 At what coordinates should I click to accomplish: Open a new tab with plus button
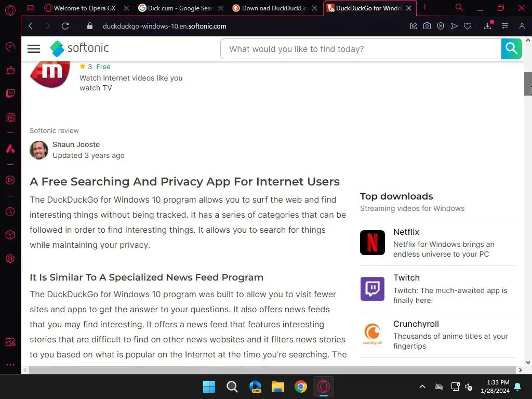click(x=424, y=7)
